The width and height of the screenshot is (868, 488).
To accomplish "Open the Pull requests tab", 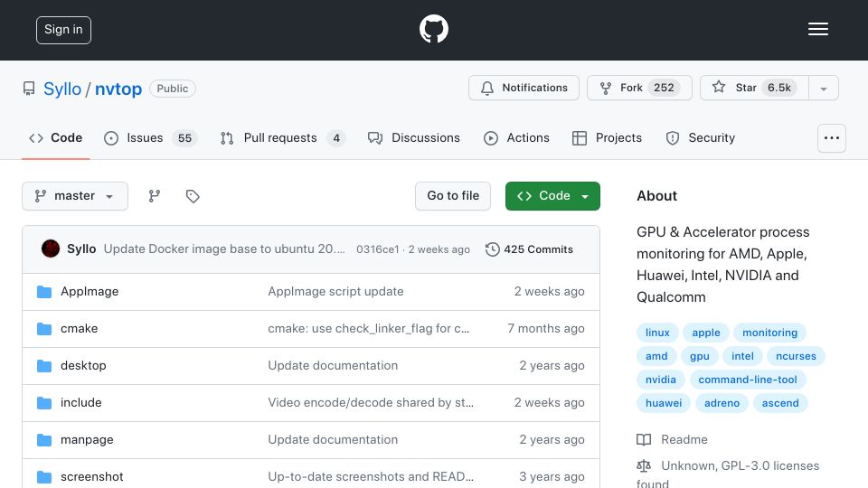I will 282,137.
